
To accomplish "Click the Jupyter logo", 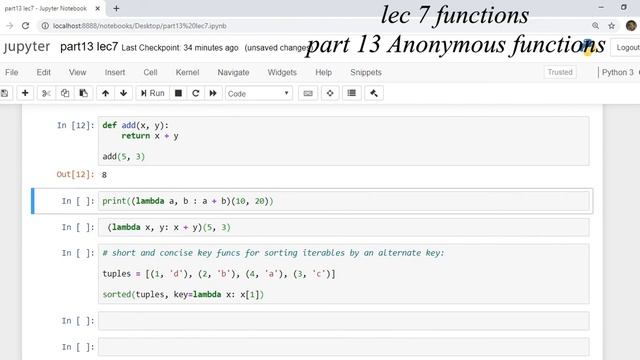I will pyautogui.click(x=26, y=47).
